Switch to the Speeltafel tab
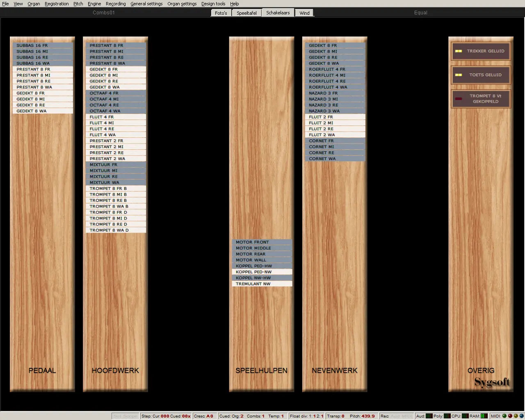The width and height of the screenshot is (525, 420). (x=247, y=13)
